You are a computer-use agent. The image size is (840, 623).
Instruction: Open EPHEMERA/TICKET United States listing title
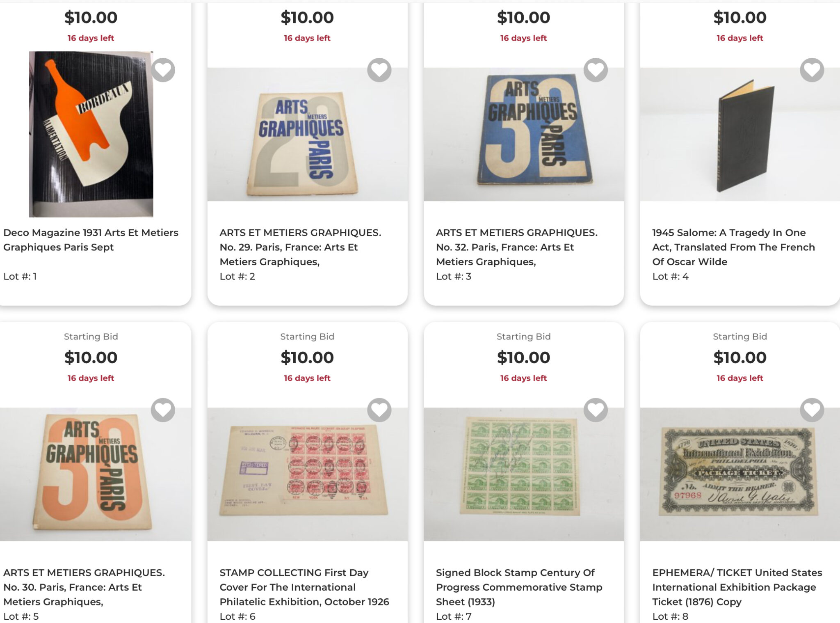(x=737, y=587)
